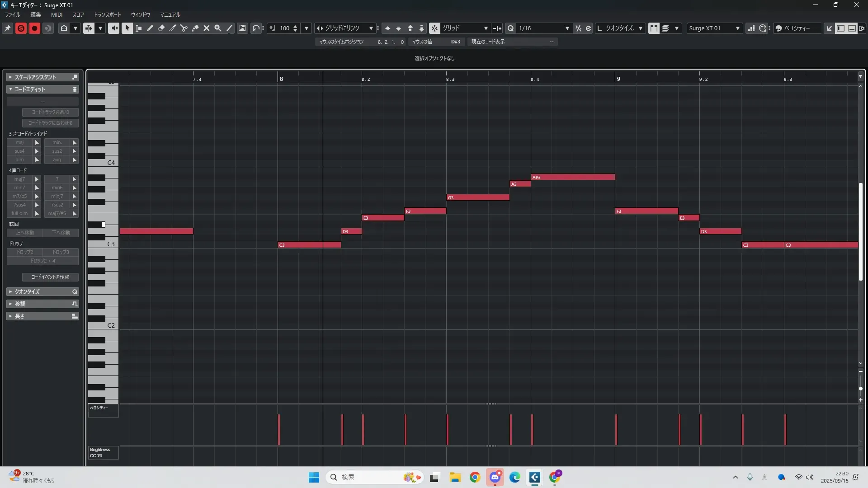Pick the Split scissors tool

pyautogui.click(x=184, y=28)
